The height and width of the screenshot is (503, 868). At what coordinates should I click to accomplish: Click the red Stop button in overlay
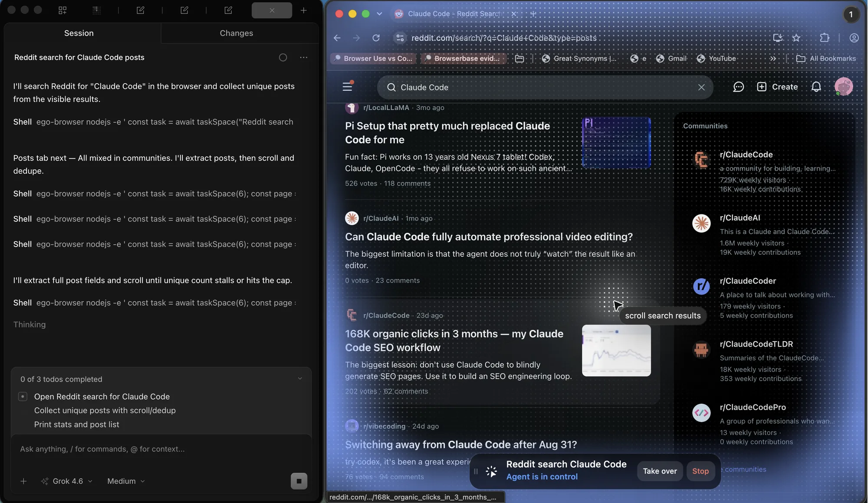coord(700,471)
